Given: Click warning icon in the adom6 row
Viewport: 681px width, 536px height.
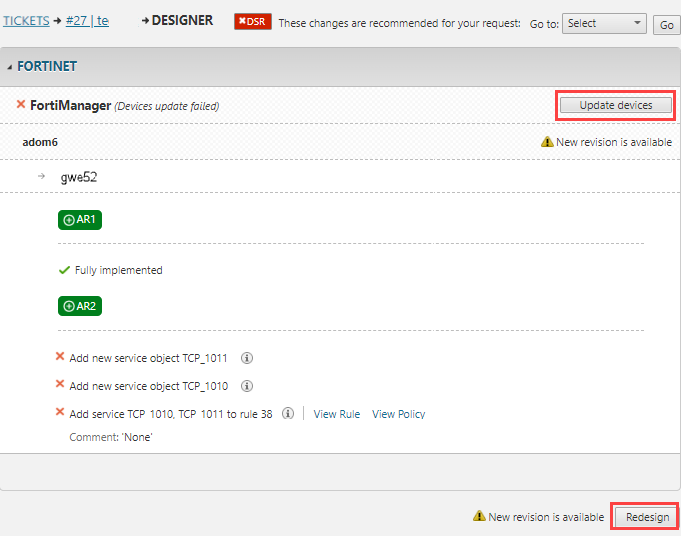Looking at the screenshot, I should 547,142.
